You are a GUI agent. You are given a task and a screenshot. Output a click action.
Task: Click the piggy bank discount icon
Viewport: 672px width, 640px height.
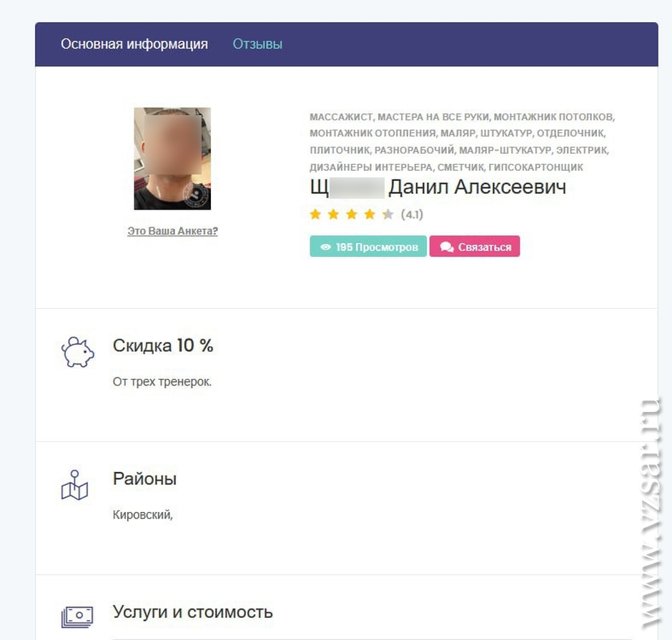[78, 352]
